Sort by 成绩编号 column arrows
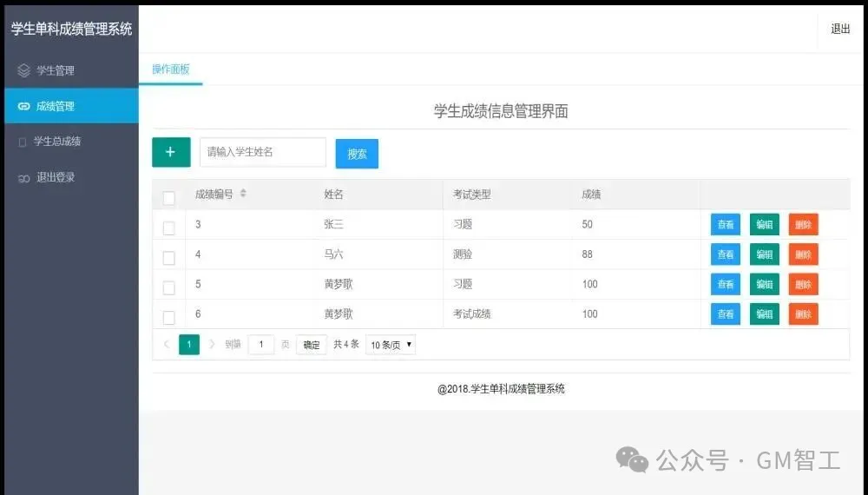The width and height of the screenshot is (868, 495). 243,194
